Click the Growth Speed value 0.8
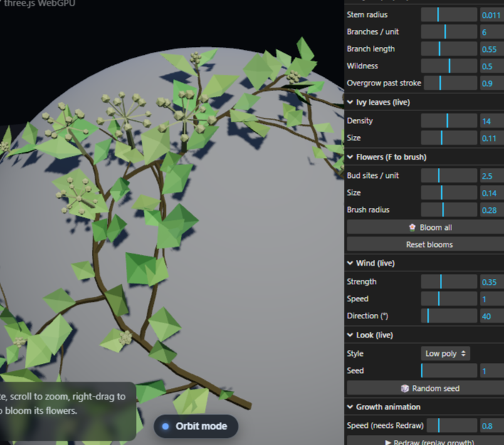This screenshot has height=445, width=504. tap(492, 426)
